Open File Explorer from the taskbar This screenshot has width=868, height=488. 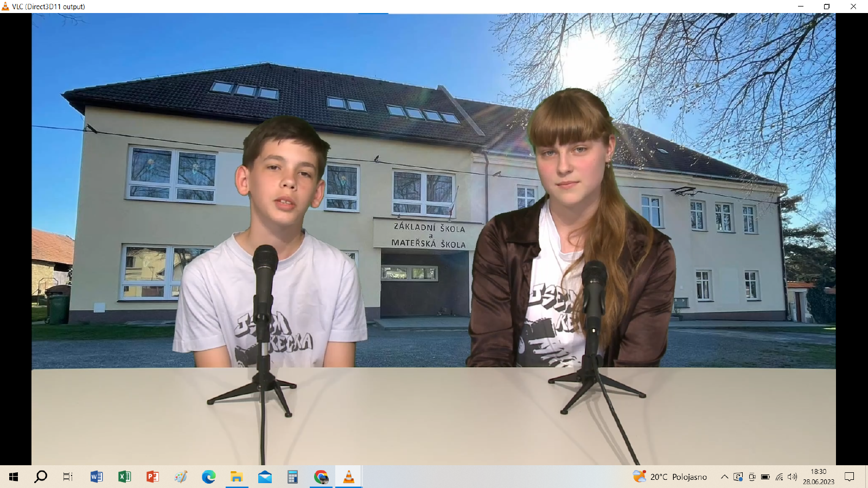click(237, 477)
